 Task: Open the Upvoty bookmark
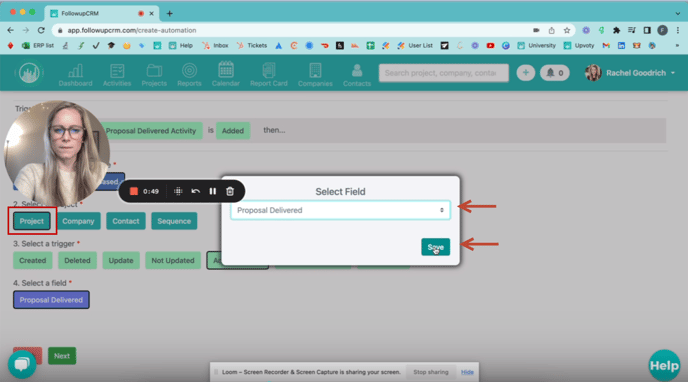tap(579, 46)
